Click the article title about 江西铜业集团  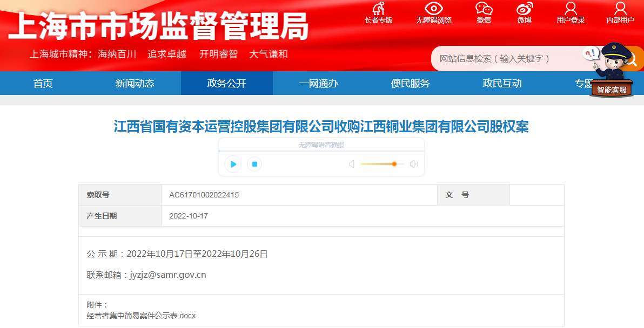(x=321, y=126)
